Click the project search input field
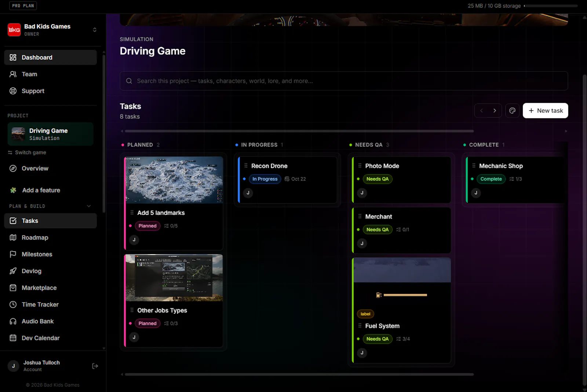The width and height of the screenshot is (587, 392). 344,81
